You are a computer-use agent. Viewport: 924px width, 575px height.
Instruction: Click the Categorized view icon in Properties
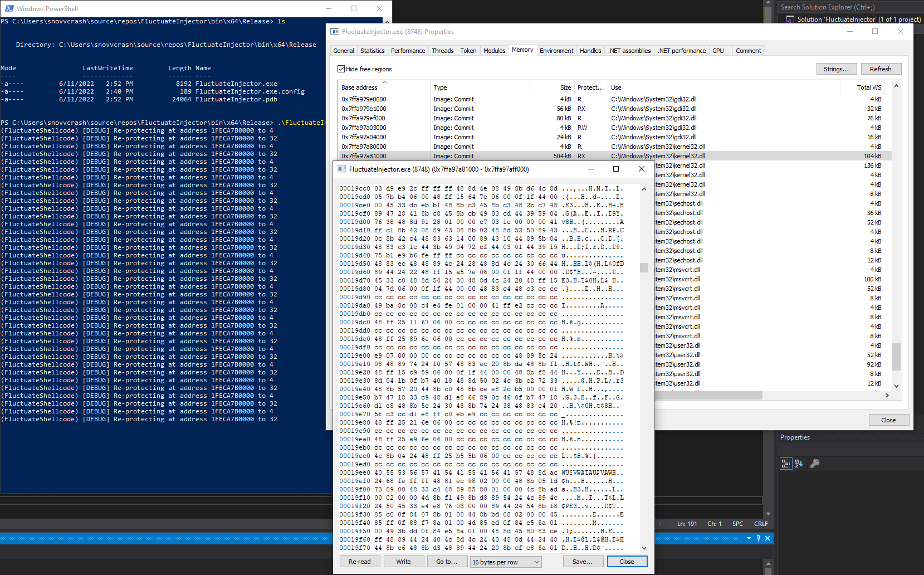[x=785, y=464]
